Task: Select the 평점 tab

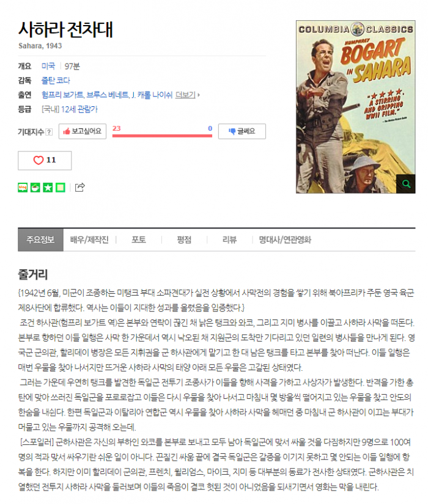Action: (184, 240)
